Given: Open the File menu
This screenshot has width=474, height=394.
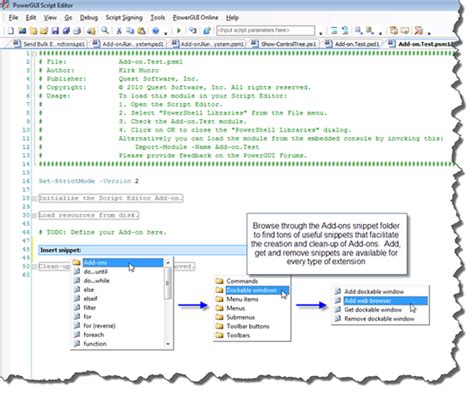Looking at the screenshot, I should (13, 18).
